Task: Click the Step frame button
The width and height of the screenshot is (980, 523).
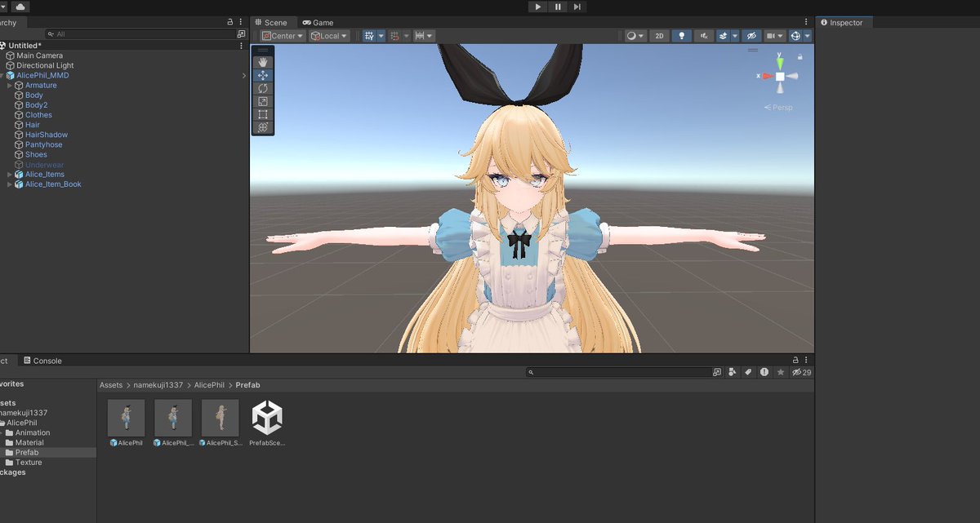Action: coord(577,7)
